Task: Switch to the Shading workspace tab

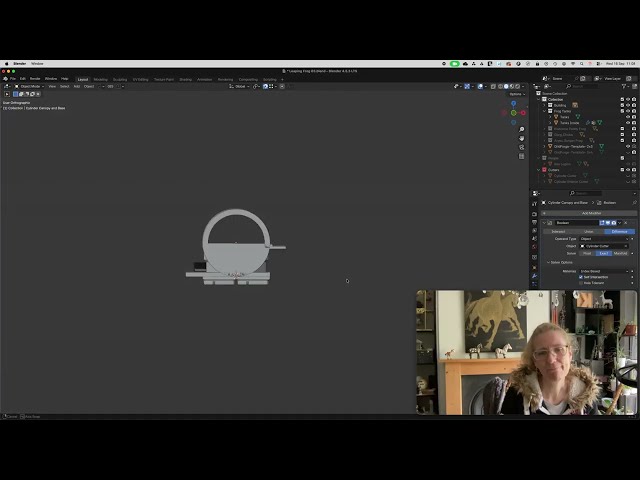Action: tap(186, 80)
